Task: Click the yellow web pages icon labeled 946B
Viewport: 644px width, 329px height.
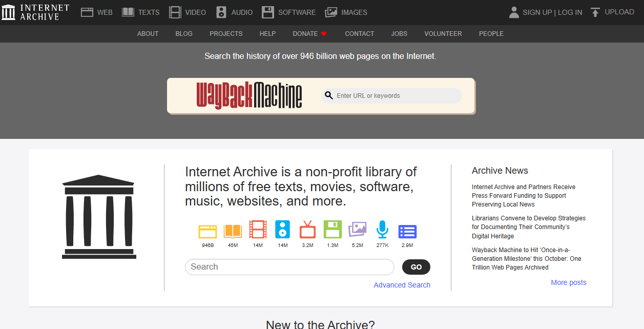Action: coord(208,231)
